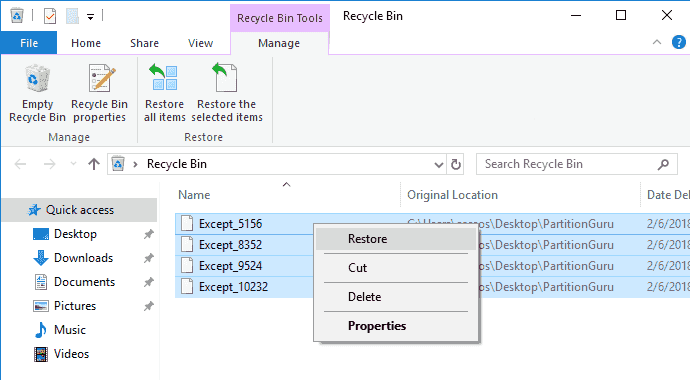The image size is (690, 380).
Task: Click the file icon of Except_9524
Action: (x=187, y=266)
